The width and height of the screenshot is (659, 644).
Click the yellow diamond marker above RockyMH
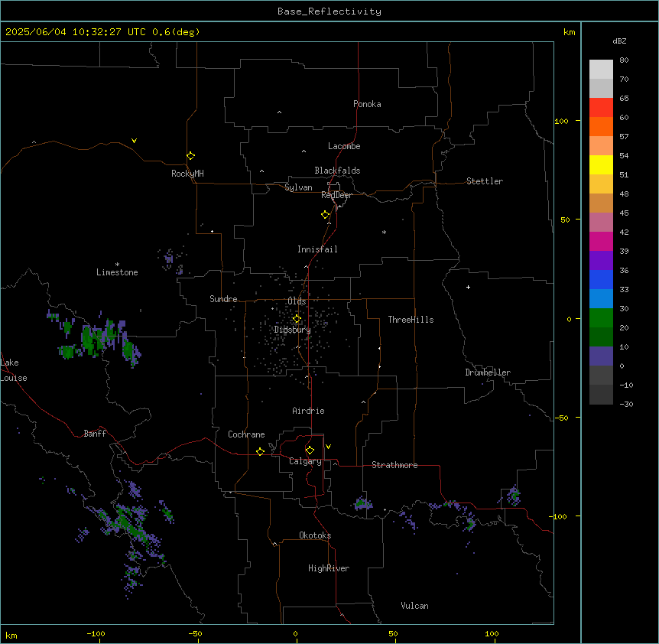tap(190, 156)
